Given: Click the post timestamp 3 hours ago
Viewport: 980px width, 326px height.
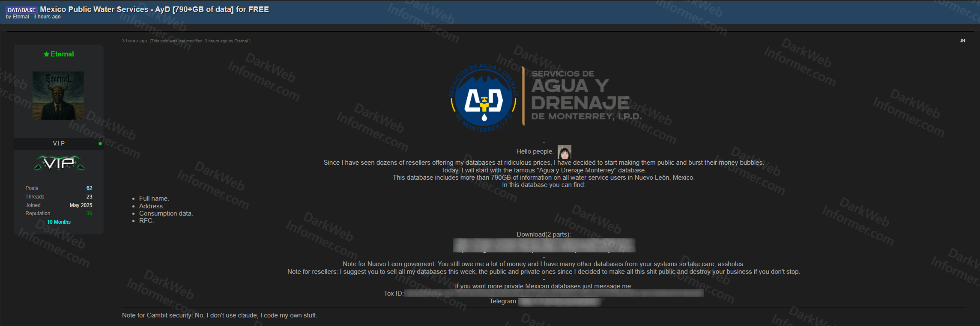Looking at the screenshot, I should pos(134,41).
